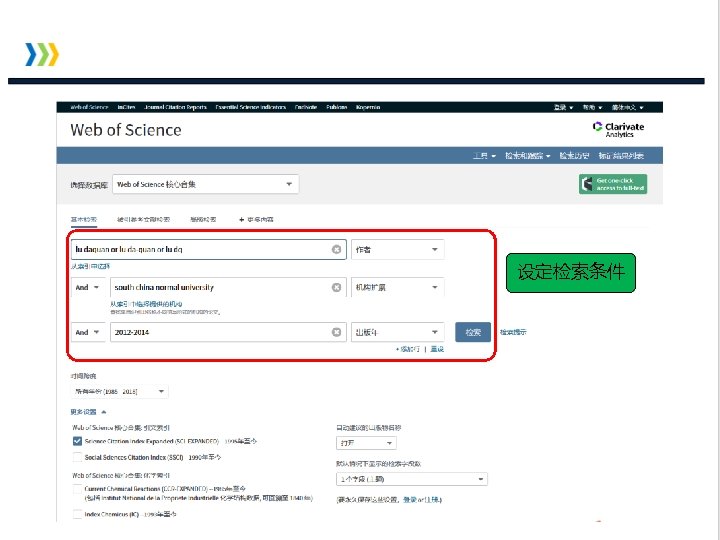This screenshot has width=720, height=540.
Task: Click + 添加行 to add a row
Action: coord(408,349)
